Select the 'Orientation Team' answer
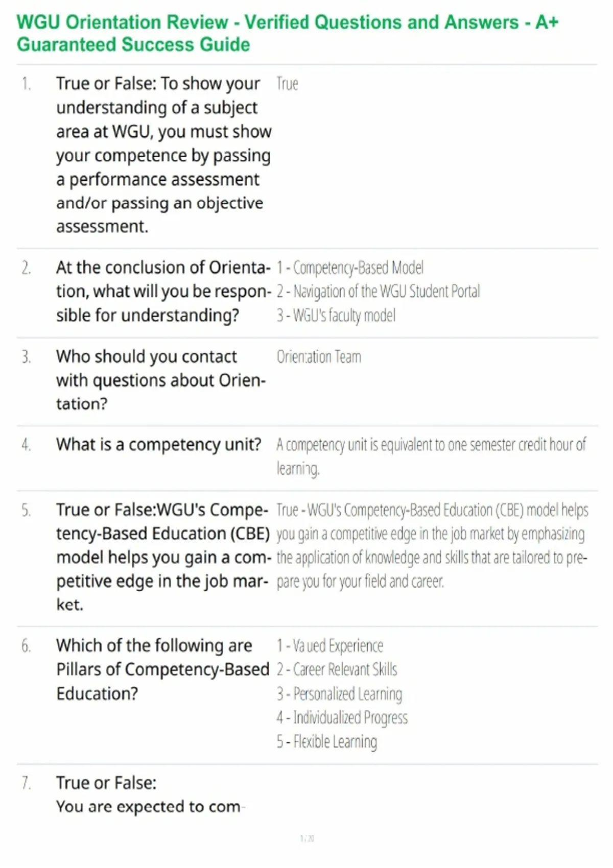613x868 pixels. pos(319,357)
